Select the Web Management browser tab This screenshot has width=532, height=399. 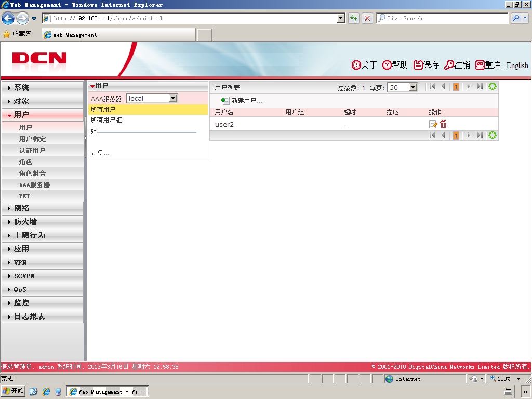click(119, 35)
